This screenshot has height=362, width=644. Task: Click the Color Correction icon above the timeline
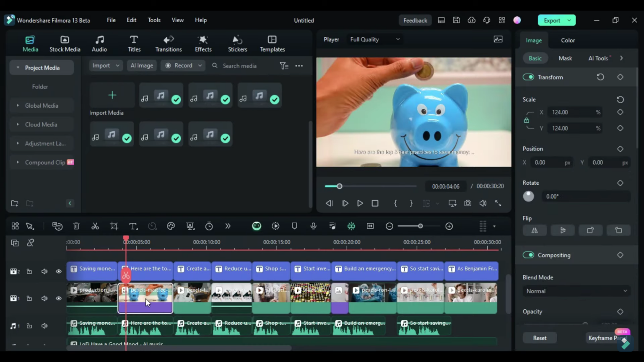coord(171,226)
